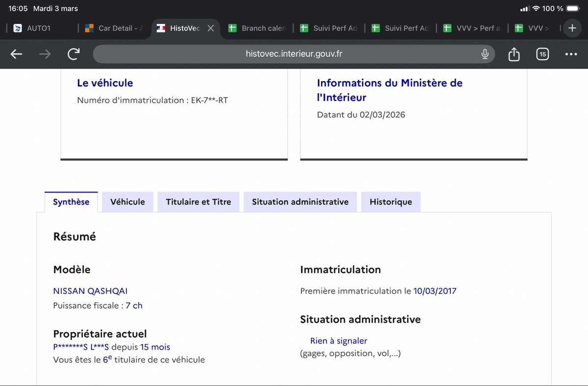Viewport: 588px width, 386px height.
Task: Open the Titulaire et Titre tab
Action: pyautogui.click(x=198, y=202)
